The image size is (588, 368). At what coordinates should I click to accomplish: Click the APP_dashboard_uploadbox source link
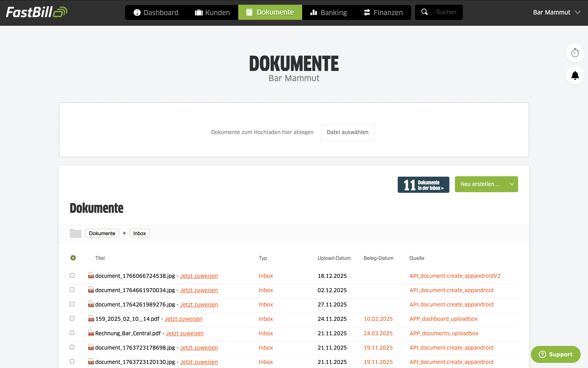[443, 319]
